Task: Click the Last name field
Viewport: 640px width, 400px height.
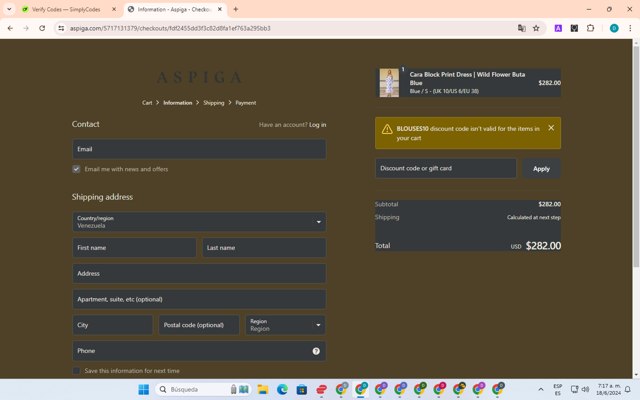Action: (x=264, y=248)
